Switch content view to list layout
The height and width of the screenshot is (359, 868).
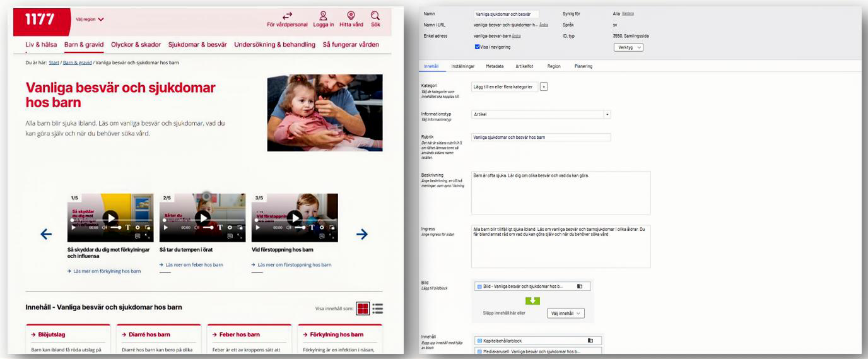tap(378, 309)
